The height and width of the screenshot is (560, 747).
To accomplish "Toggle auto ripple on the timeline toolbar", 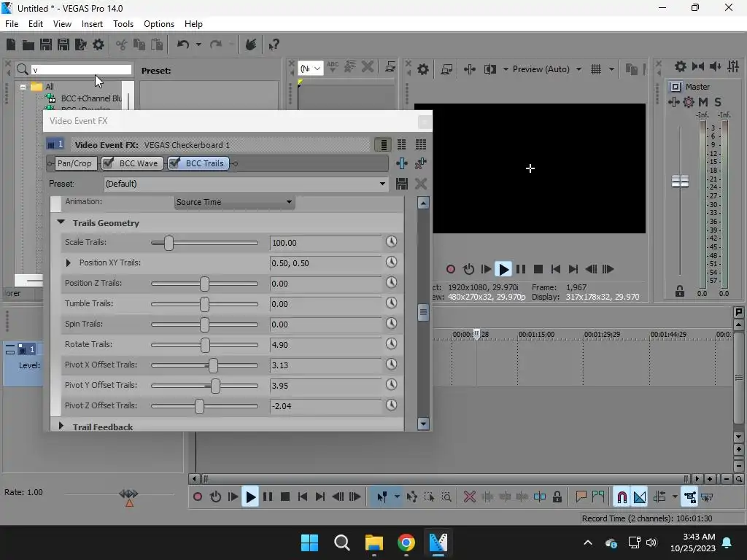I will (x=659, y=497).
